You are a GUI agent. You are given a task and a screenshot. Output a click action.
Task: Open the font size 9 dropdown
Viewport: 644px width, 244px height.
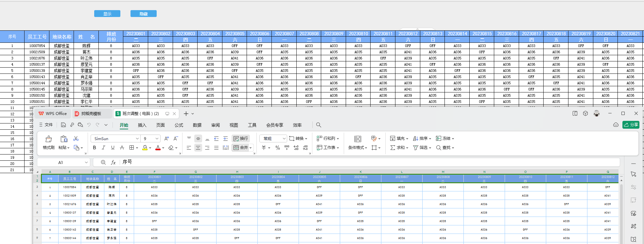coord(157,138)
